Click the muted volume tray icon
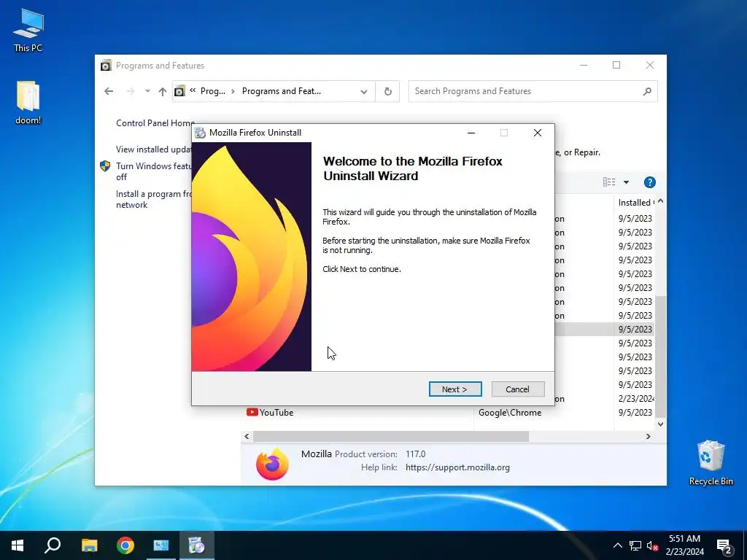 click(652, 545)
